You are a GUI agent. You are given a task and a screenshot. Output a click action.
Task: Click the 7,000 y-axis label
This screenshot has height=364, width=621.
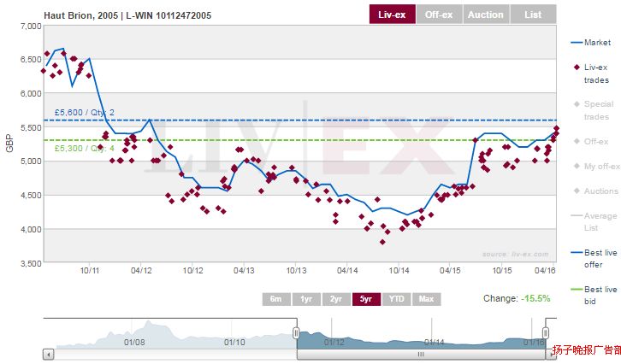[x=31, y=26]
